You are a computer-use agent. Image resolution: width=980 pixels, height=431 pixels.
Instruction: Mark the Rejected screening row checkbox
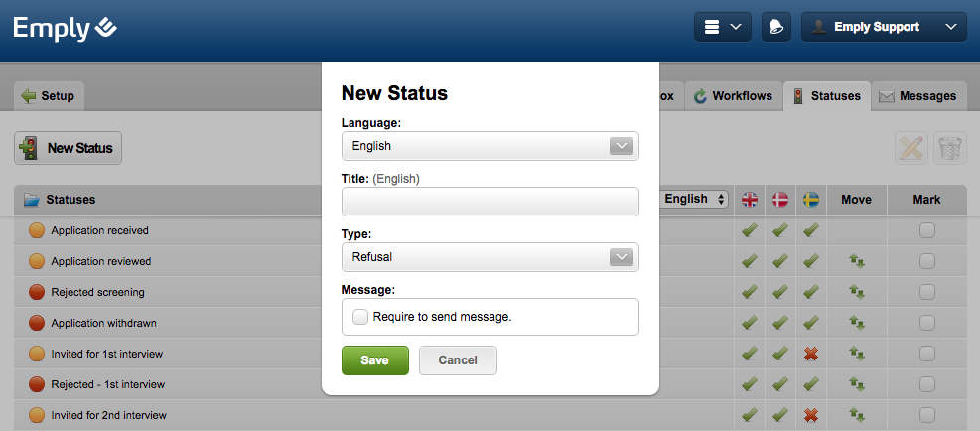pos(926,292)
